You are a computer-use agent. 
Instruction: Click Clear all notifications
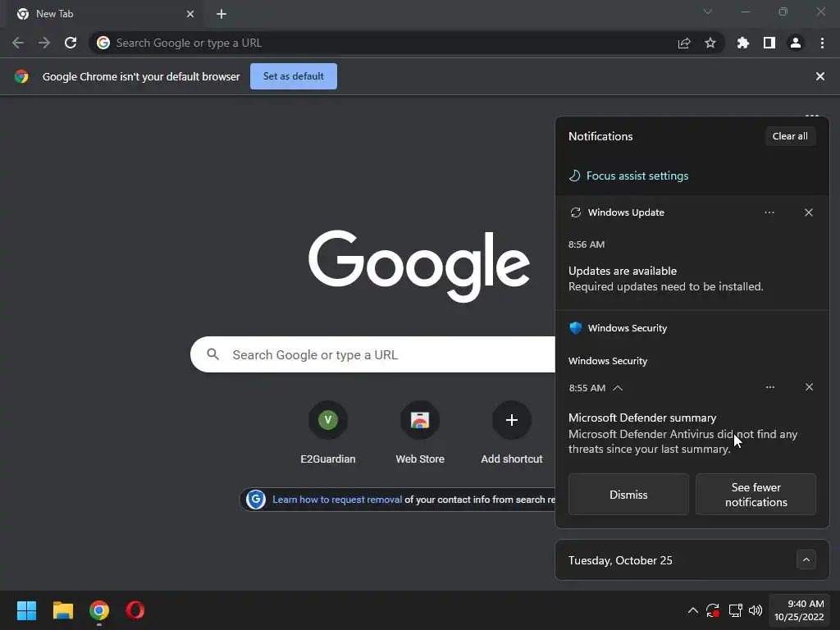coord(790,136)
